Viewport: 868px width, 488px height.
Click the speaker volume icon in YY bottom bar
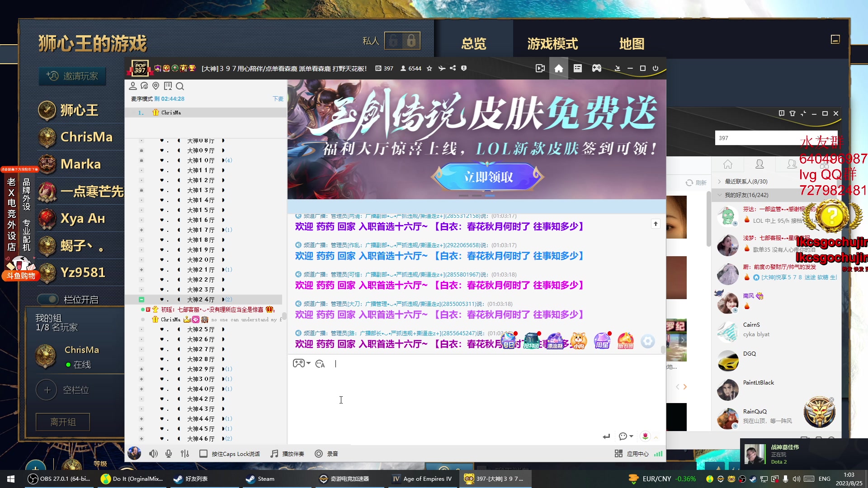pyautogui.click(x=153, y=454)
